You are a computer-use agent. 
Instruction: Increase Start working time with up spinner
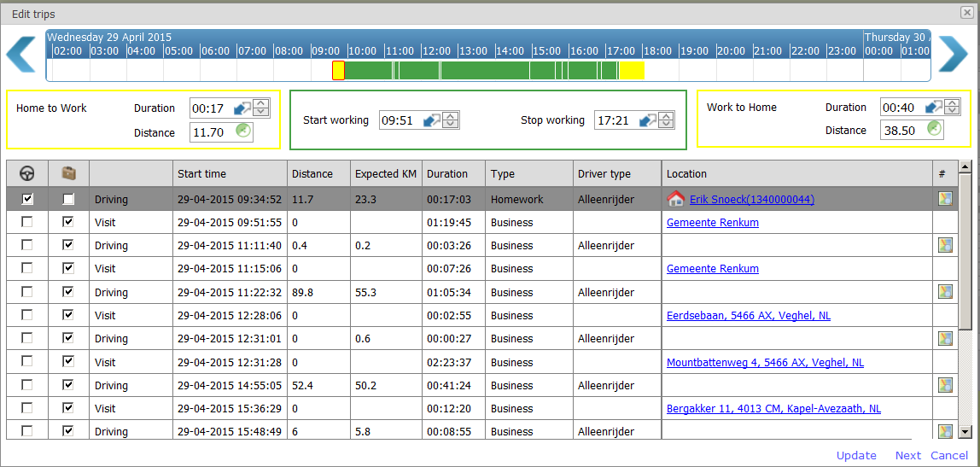point(450,116)
